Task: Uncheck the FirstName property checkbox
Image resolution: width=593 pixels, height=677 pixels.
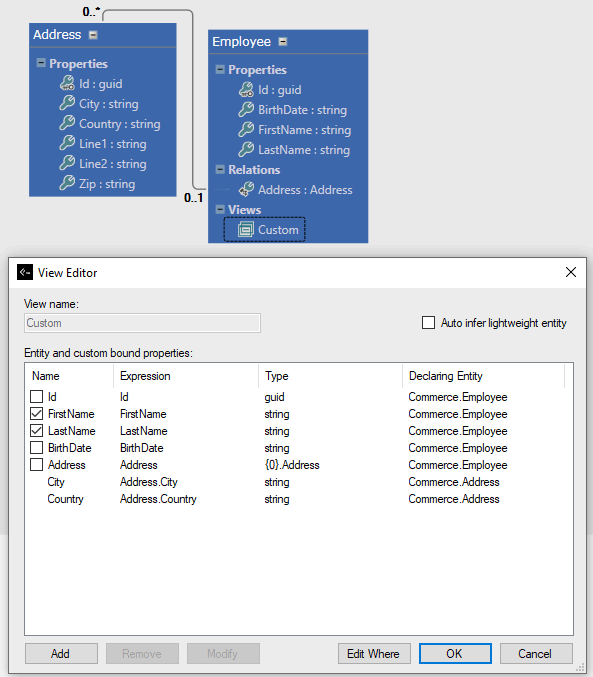Action: pos(37,414)
